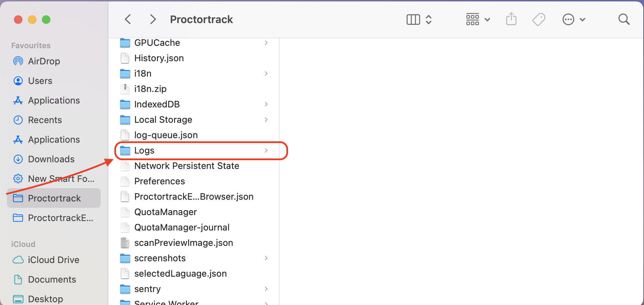Expand the sentry folder chevron

[266, 289]
